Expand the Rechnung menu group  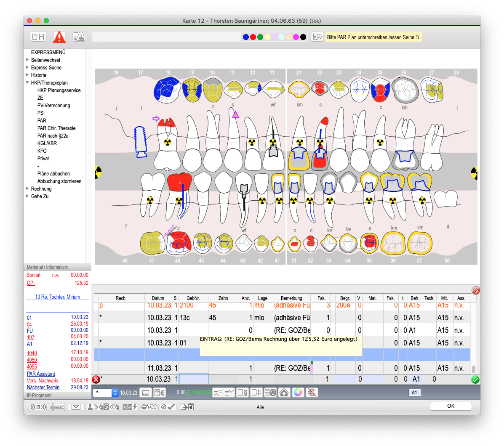pos(27,189)
